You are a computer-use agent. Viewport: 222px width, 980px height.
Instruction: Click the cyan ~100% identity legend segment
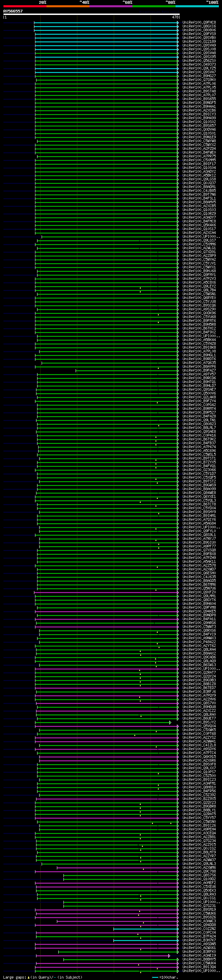[x=197, y=6]
